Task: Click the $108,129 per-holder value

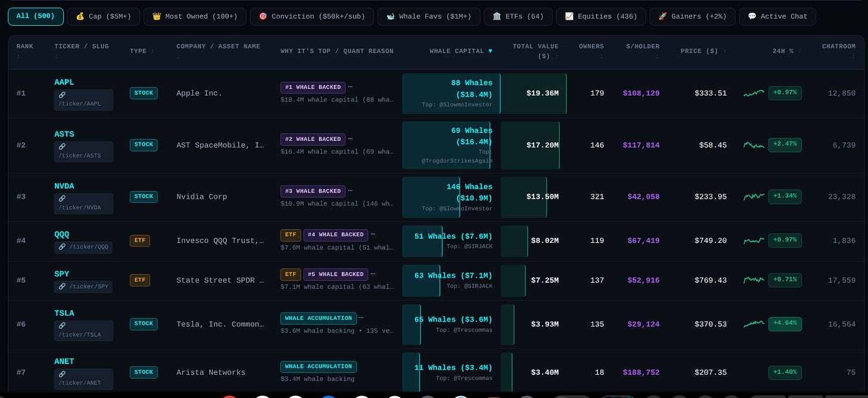Action: click(641, 93)
